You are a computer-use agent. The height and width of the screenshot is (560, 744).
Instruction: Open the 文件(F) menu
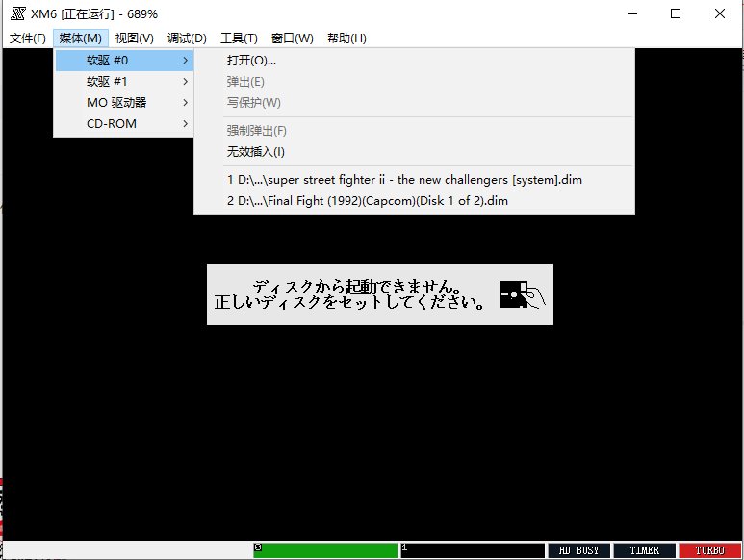(27, 38)
